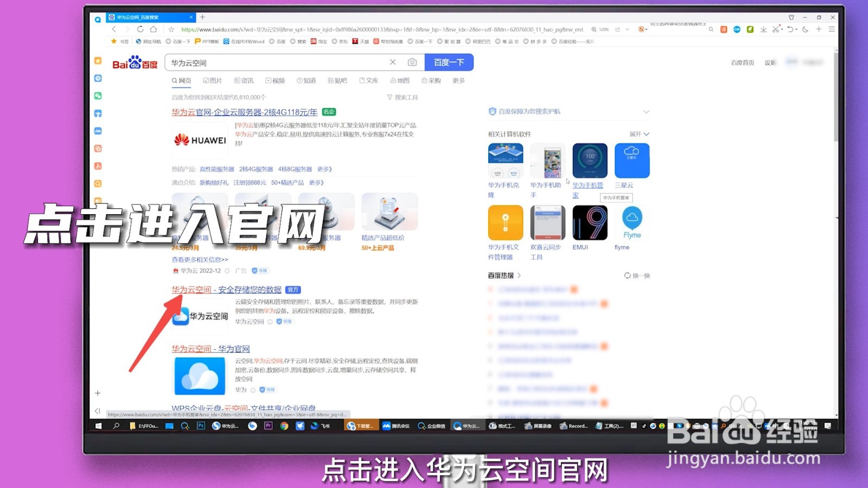Open the EMUI app icon
This screenshot has width=868, height=488.
[590, 223]
